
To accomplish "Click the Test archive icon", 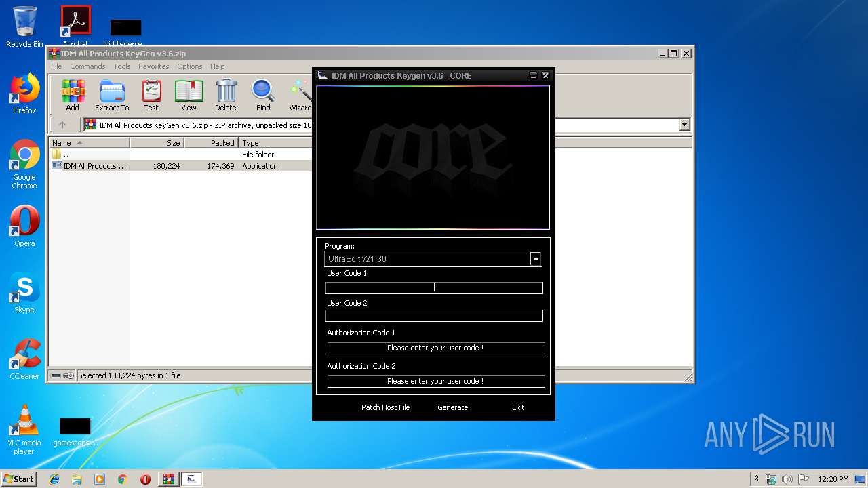I will coord(151,96).
